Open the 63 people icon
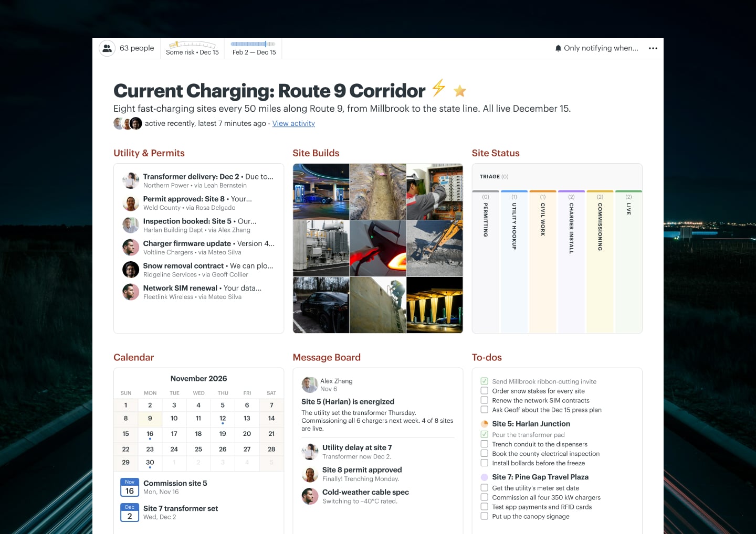Screen dimensions: 756x534 tap(107, 48)
